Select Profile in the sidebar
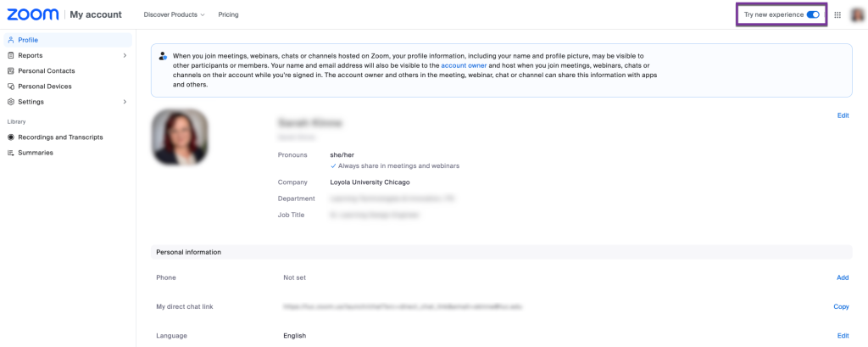Screen dimensions: 868x347 click(68, 40)
